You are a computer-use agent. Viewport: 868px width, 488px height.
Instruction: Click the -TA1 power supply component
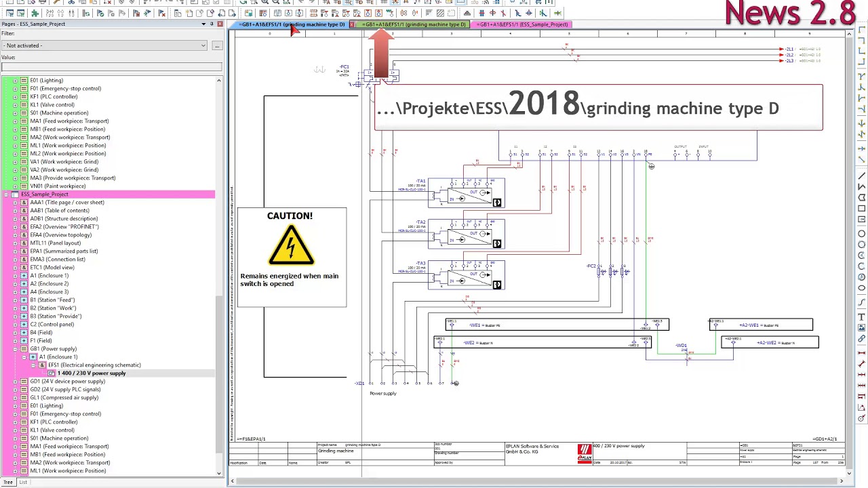[x=466, y=193]
